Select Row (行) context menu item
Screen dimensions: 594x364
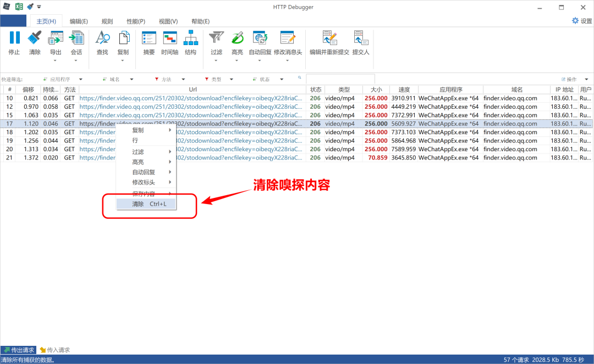(x=146, y=141)
